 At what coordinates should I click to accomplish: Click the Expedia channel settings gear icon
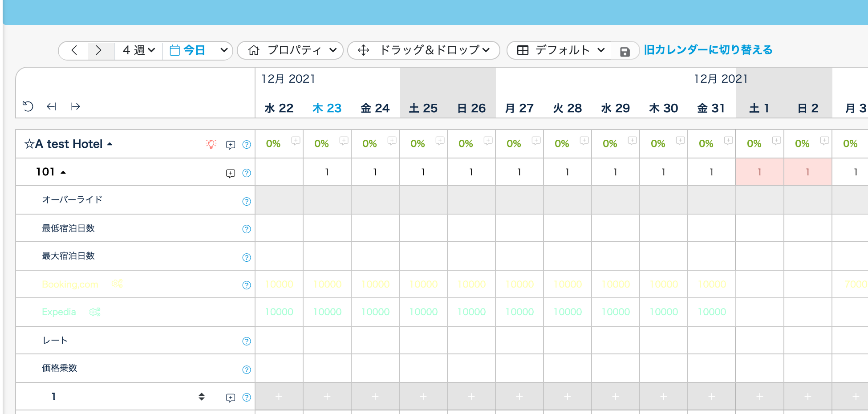point(95,312)
